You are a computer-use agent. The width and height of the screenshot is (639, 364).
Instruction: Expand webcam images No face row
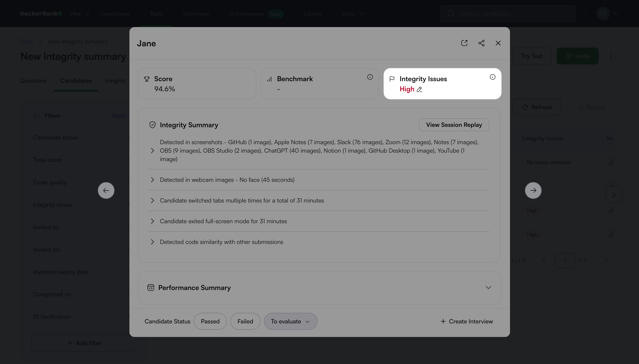pyautogui.click(x=152, y=180)
